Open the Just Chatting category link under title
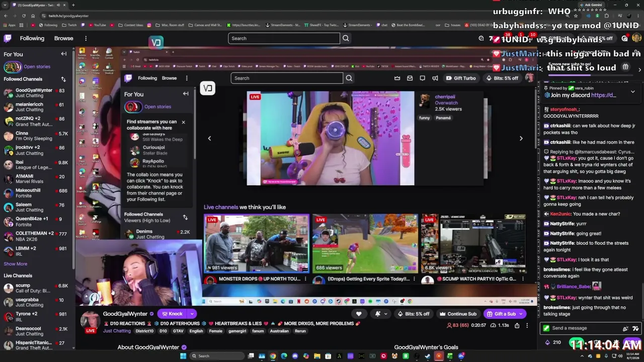The width and height of the screenshot is (644, 362). click(x=117, y=331)
